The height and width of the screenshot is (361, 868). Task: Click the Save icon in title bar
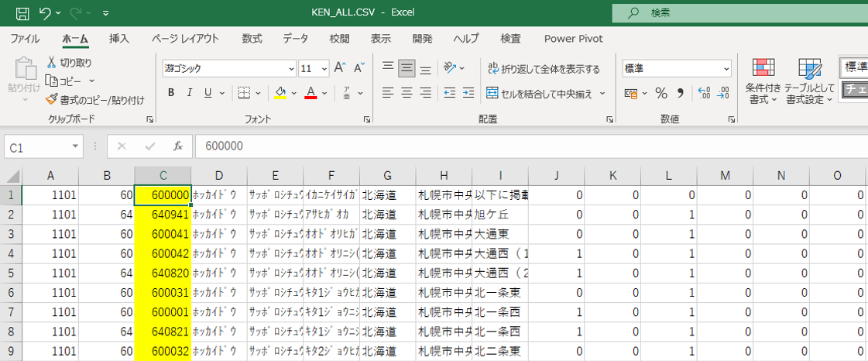pos(22,13)
